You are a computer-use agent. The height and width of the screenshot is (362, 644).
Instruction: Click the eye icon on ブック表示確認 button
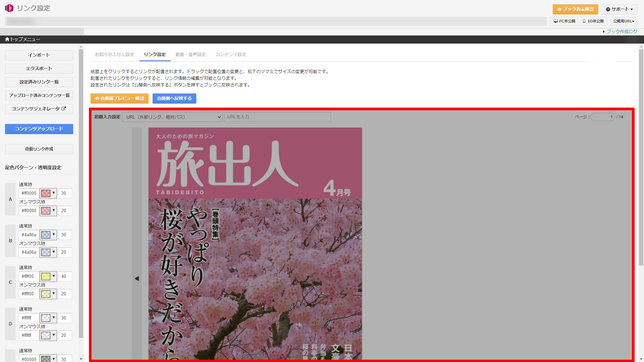[559, 9]
